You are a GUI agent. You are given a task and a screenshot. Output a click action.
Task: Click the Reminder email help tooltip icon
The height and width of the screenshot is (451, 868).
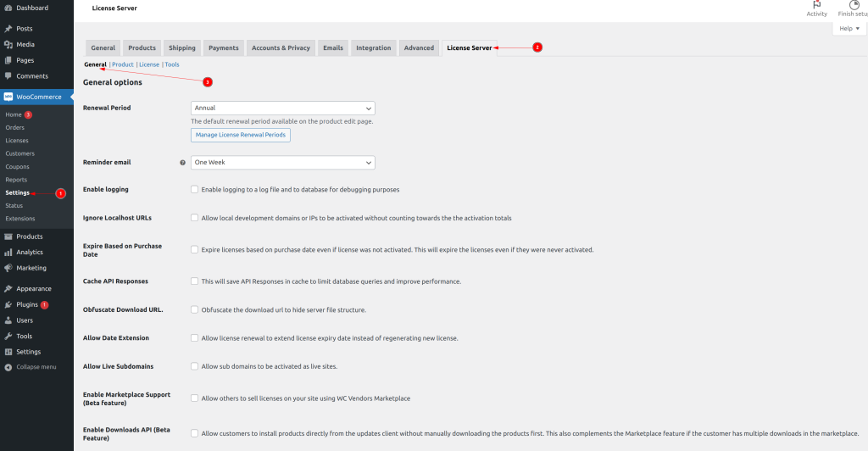(x=183, y=163)
